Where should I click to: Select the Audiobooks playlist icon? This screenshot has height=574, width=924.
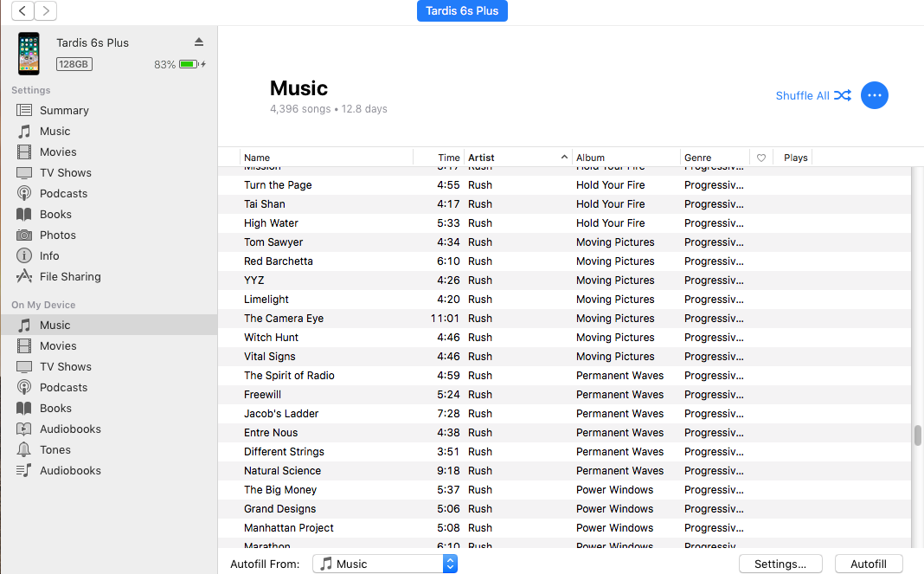click(x=24, y=470)
